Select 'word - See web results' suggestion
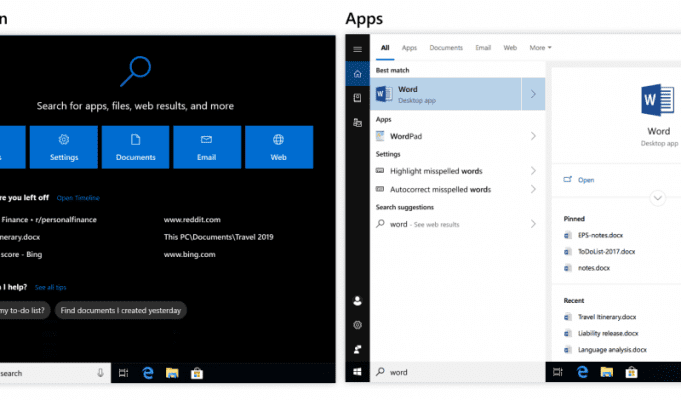681x400 pixels. [x=424, y=225]
